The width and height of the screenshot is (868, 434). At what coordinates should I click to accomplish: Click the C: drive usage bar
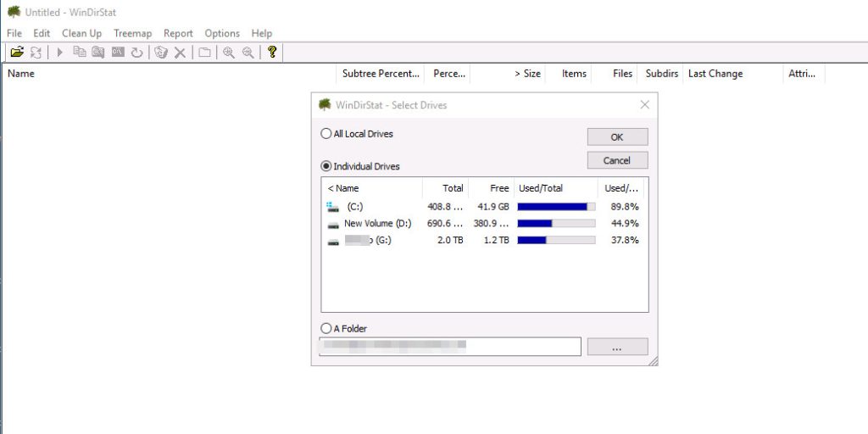point(556,206)
